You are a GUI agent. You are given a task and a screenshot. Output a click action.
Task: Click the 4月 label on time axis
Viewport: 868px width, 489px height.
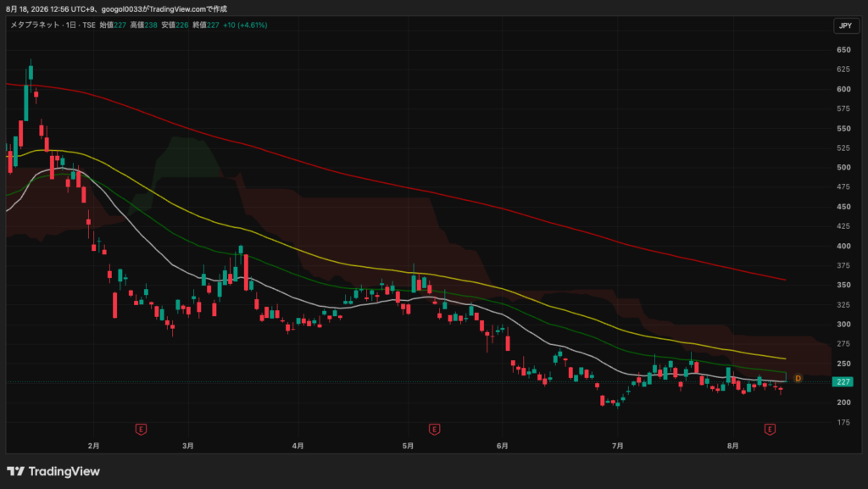click(298, 446)
